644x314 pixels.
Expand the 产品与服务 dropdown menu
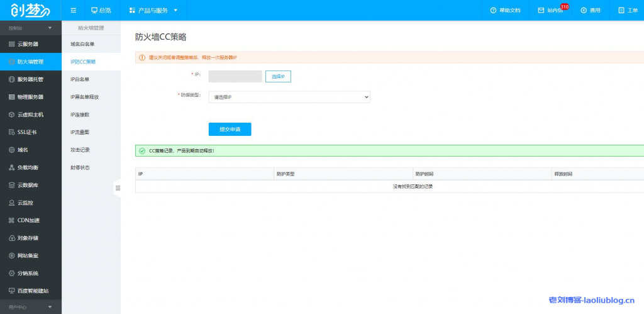pyautogui.click(x=153, y=11)
